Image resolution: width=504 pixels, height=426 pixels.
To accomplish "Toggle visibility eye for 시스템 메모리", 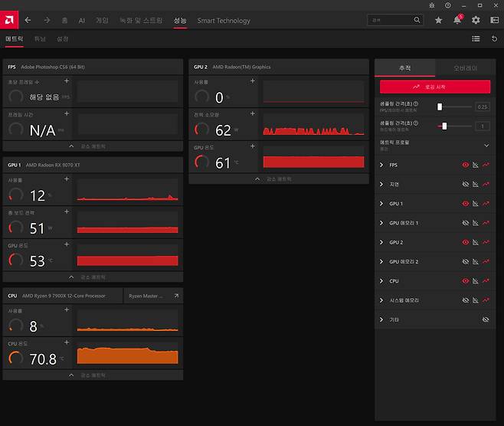I will click(465, 300).
